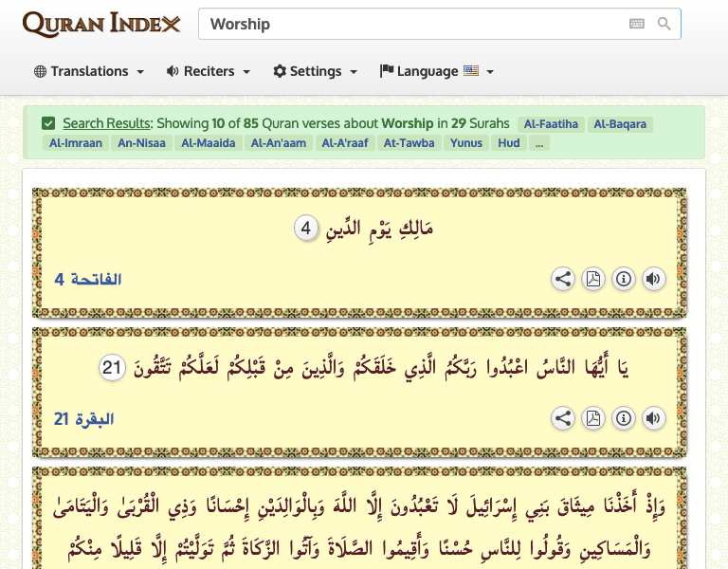Click the flag icon beside Language

[x=387, y=70]
